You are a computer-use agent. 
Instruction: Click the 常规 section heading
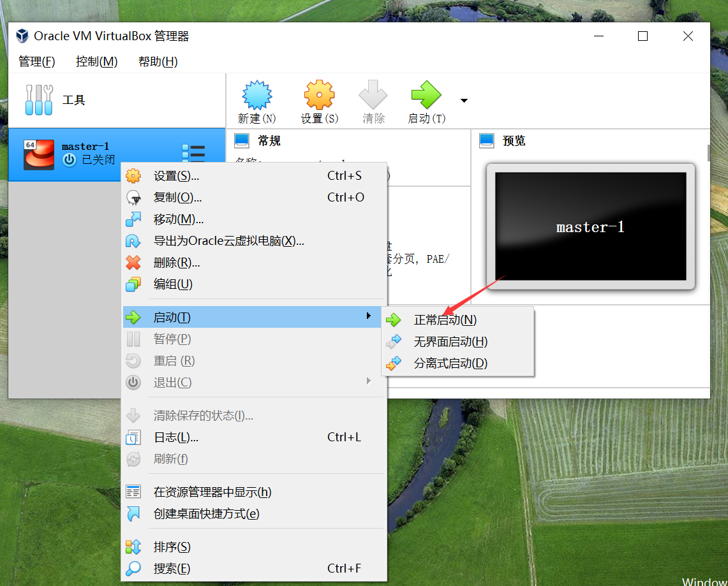click(x=269, y=140)
